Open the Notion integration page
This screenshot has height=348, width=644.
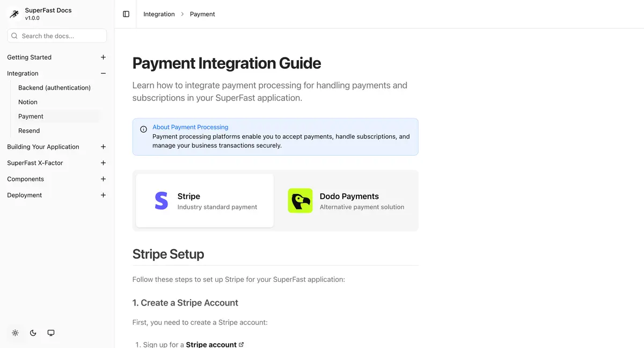(x=27, y=102)
